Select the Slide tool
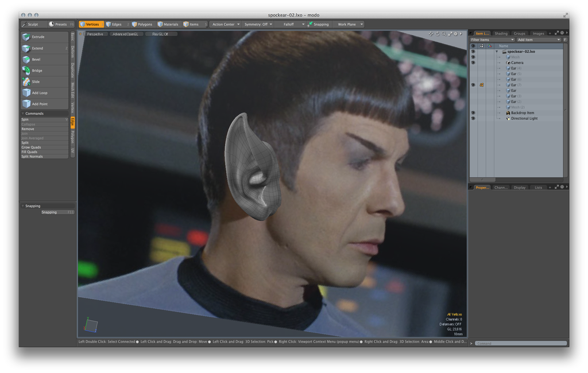The width and height of the screenshot is (588, 373). point(44,81)
